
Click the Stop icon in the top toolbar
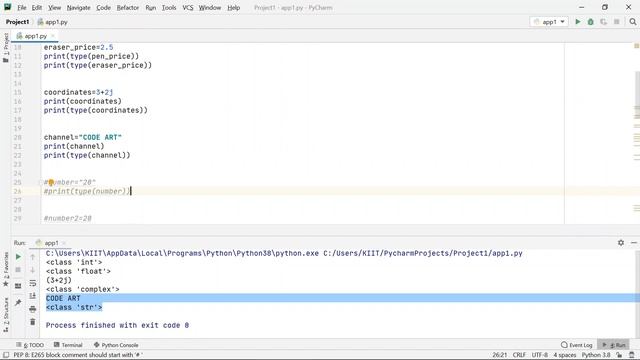[x=617, y=22]
